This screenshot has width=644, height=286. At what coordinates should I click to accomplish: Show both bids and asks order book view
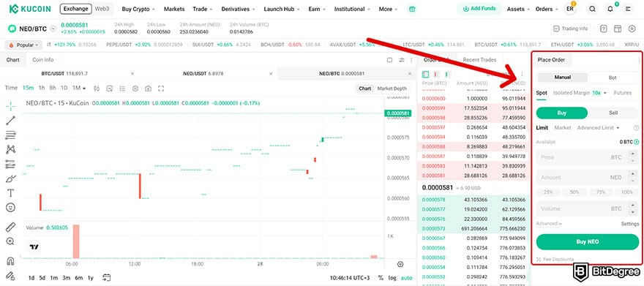click(x=425, y=75)
